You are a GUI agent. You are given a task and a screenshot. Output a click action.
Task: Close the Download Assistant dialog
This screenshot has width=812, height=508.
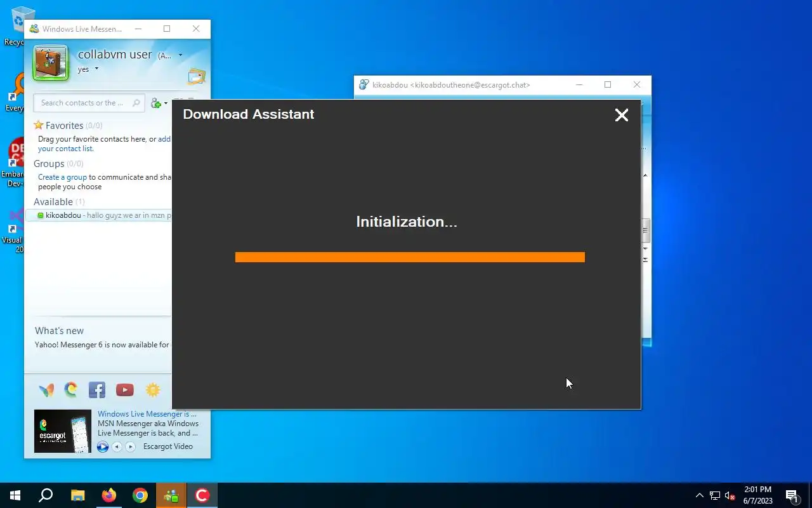click(x=622, y=115)
